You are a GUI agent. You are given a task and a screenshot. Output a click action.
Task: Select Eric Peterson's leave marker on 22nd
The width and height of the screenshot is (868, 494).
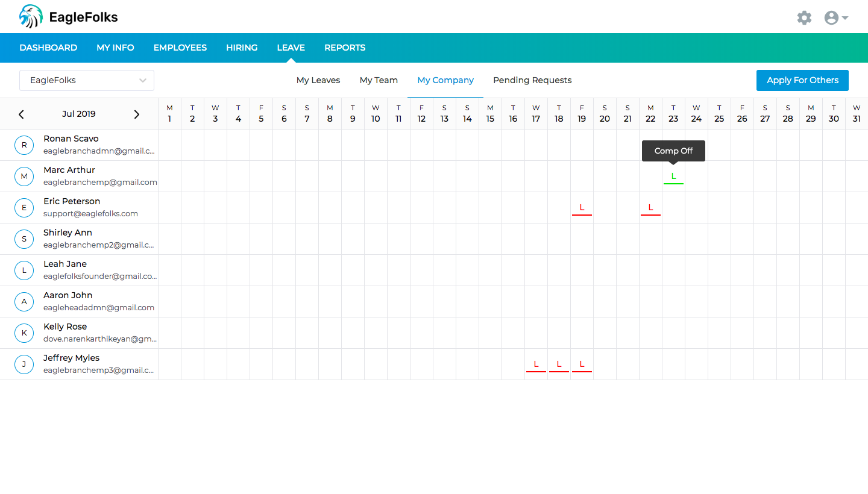650,208
